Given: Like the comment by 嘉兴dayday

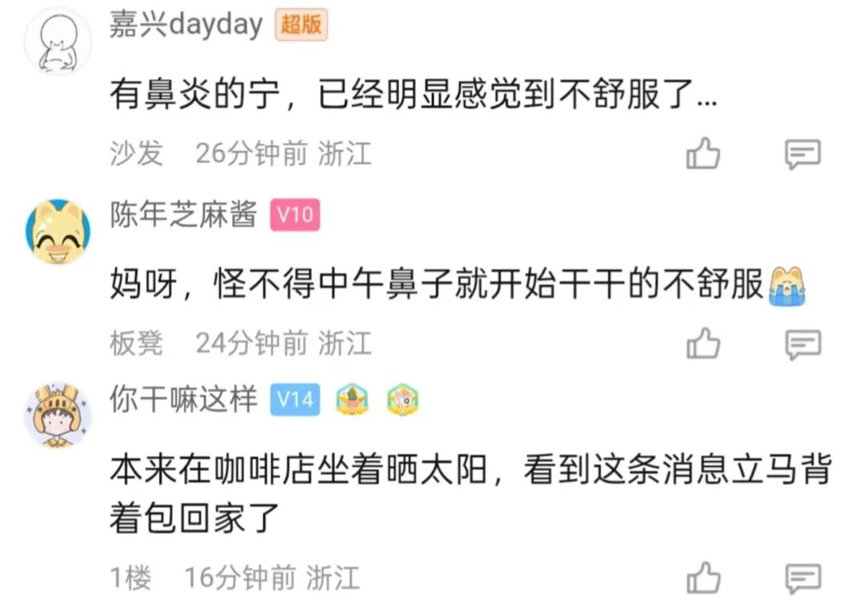Looking at the screenshot, I should (x=703, y=154).
